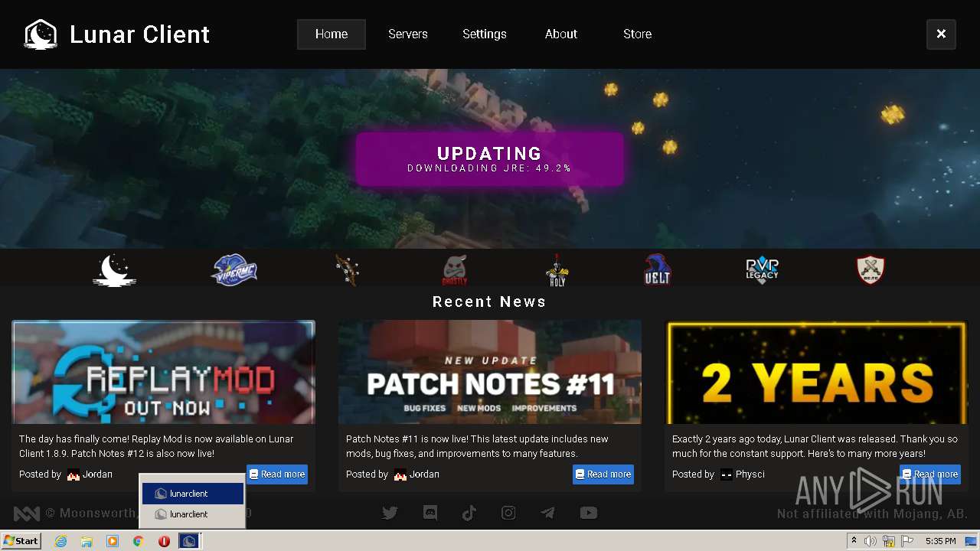Click the Lunar Client moon logo
Image resolution: width=980 pixels, height=551 pixels.
click(x=41, y=34)
